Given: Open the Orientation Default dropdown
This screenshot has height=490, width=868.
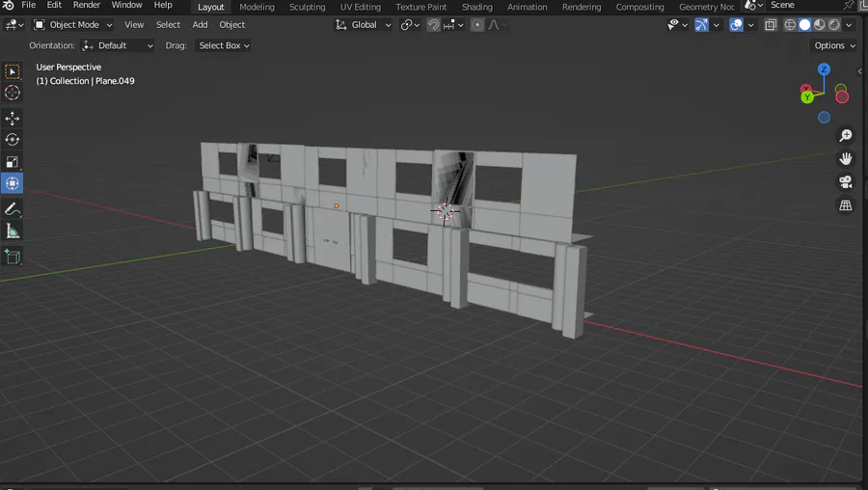Looking at the screenshot, I should [118, 46].
